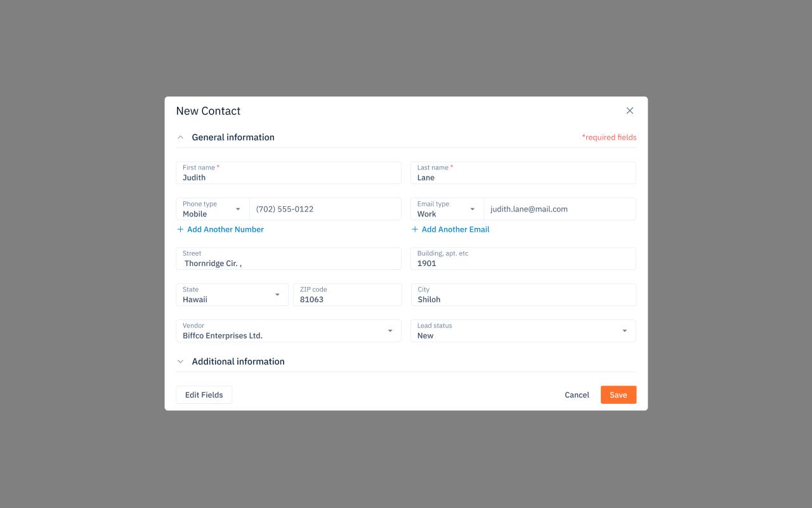Collapse the General information section
The height and width of the screenshot is (508, 812).
point(180,137)
